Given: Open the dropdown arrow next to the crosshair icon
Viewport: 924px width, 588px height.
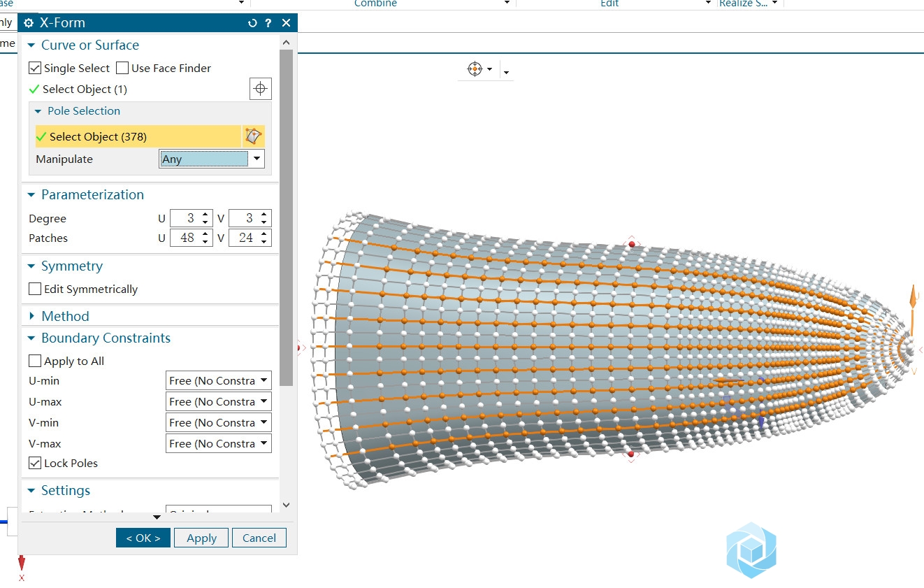Looking at the screenshot, I should click(489, 69).
